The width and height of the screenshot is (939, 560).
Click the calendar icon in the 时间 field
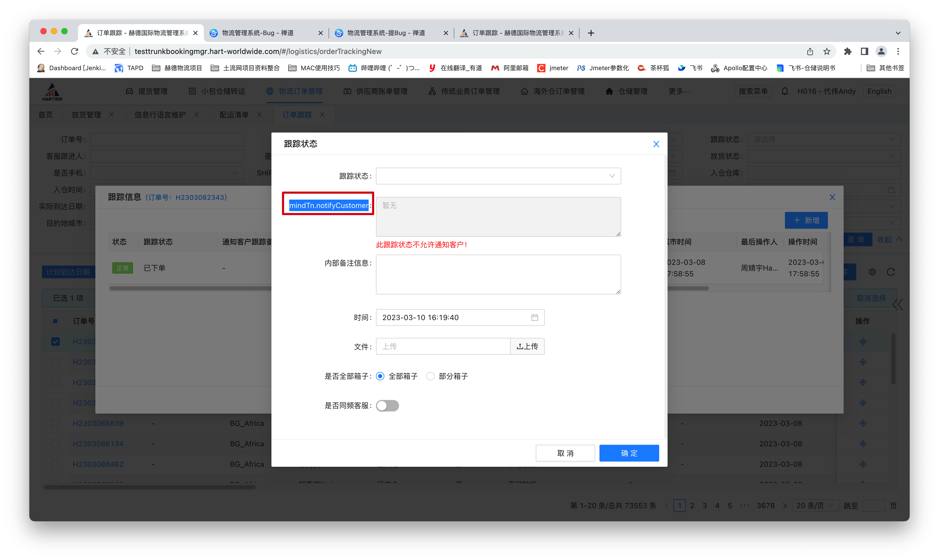[x=534, y=317]
